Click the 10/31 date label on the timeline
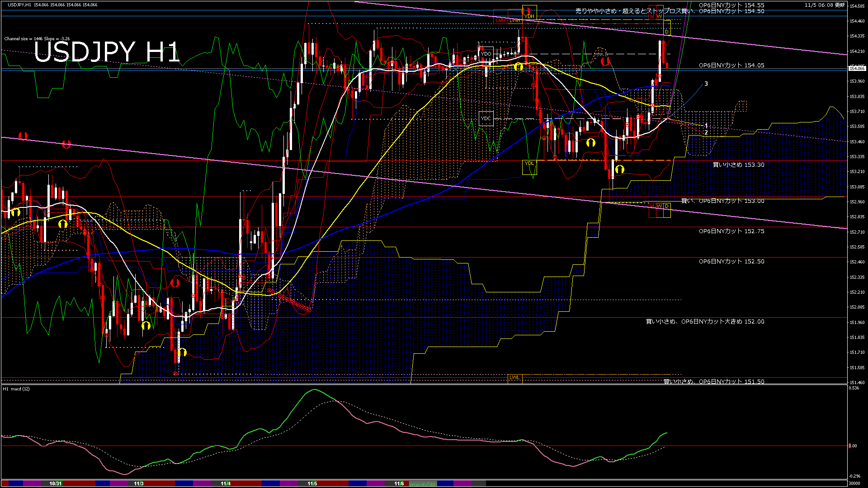Viewport: 868px width, 488px height. click(56, 483)
